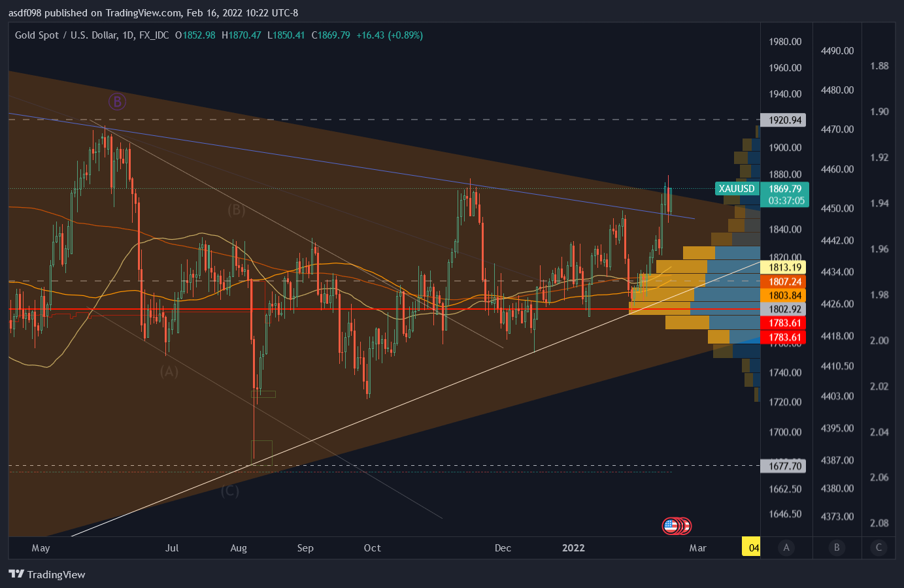Click the Dec label on time axis

[x=503, y=548]
